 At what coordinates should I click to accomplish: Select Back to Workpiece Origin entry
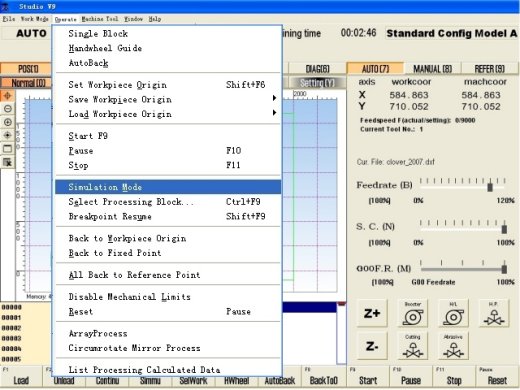point(168,238)
